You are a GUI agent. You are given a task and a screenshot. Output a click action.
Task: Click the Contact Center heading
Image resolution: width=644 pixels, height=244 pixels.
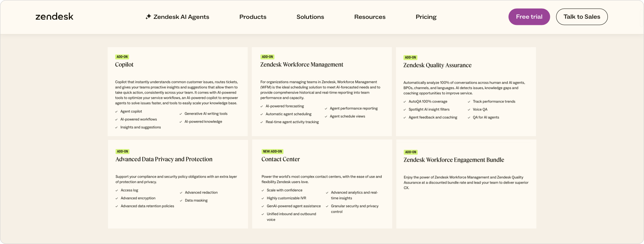[x=281, y=159]
